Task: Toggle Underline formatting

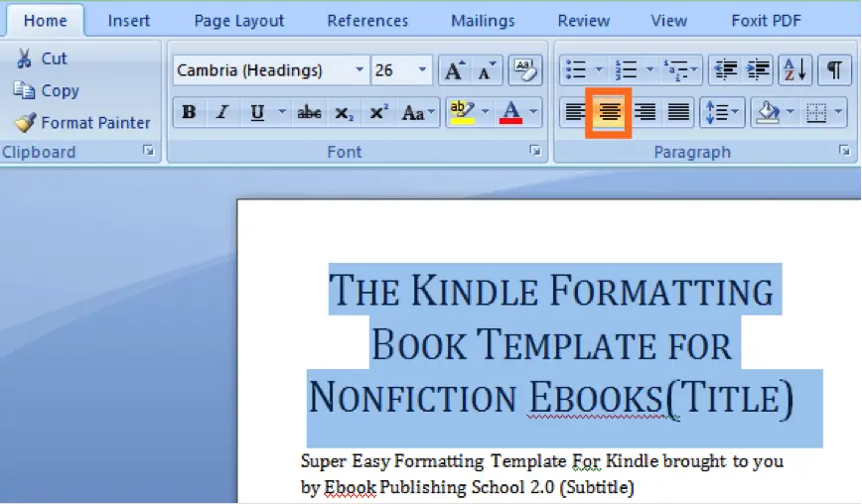Action: 257,112
